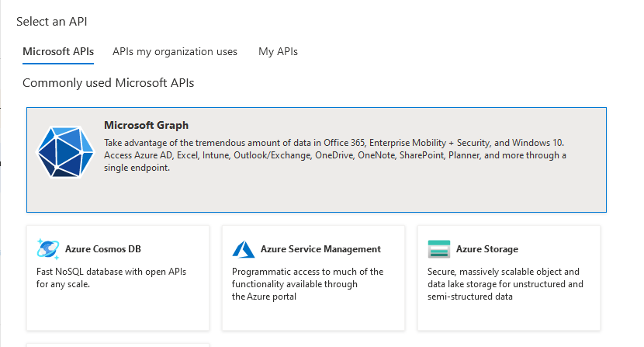Click the 'Fast NoSQL database' description text
Image resolution: width=644 pixels, height=347 pixels.
[x=111, y=278]
